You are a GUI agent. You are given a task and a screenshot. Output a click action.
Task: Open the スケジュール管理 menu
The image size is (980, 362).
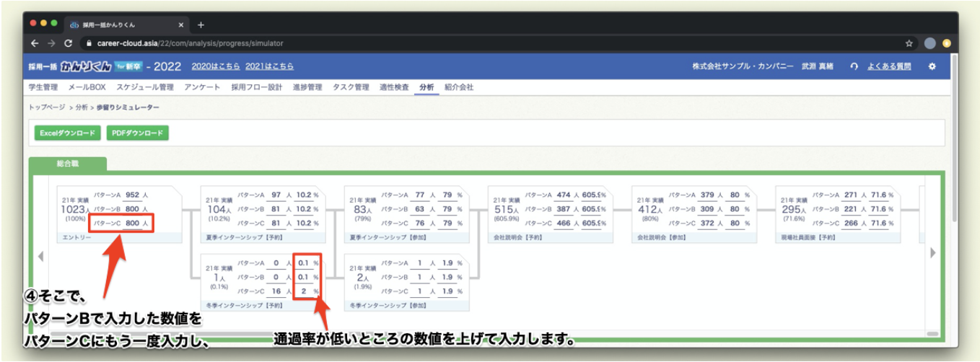click(144, 87)
